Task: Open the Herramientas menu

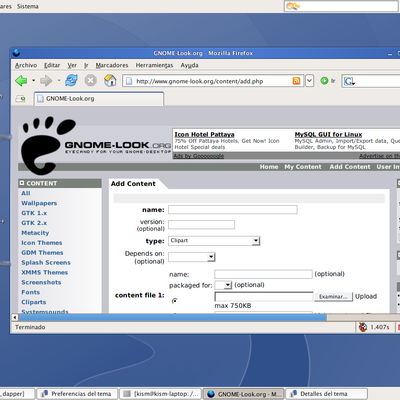Action: pos(154,65)
